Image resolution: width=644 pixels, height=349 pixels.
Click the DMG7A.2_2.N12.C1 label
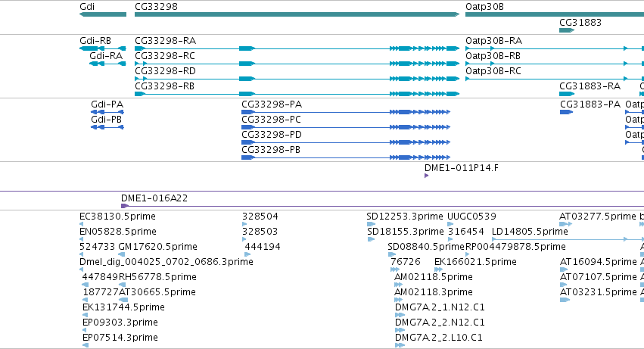tap(440, 323)
